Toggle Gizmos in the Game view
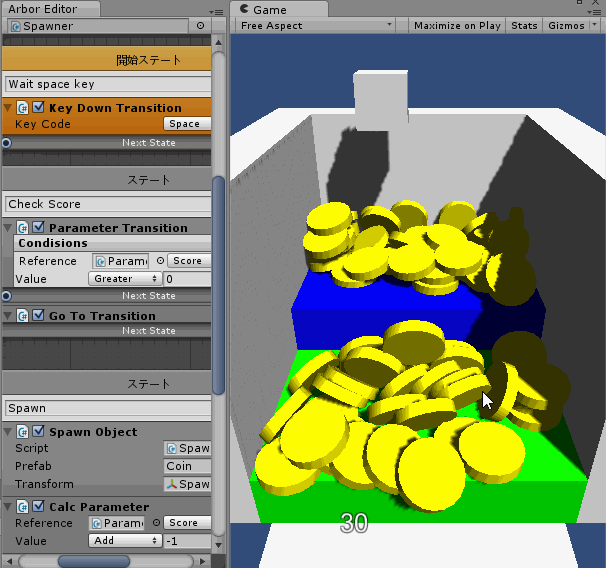Image resolution: width=606 pixels, height=568 pixels. (x=566, y=26)
